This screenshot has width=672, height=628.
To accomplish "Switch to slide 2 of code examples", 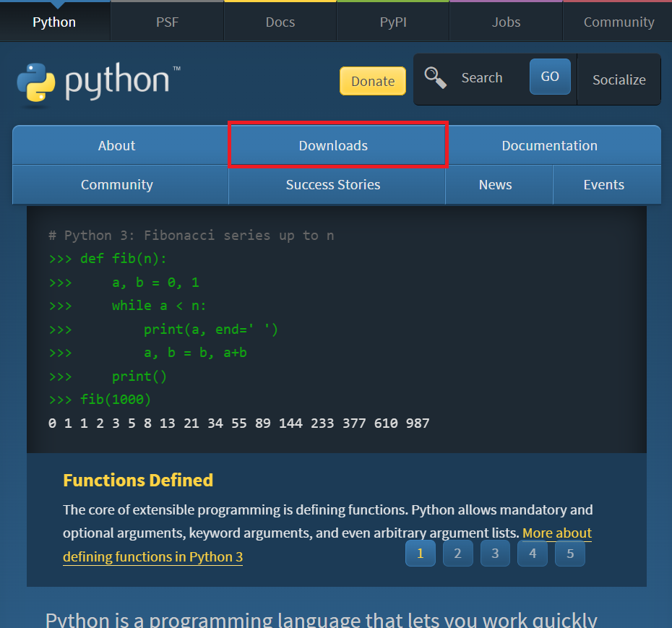I will [457, 554].
